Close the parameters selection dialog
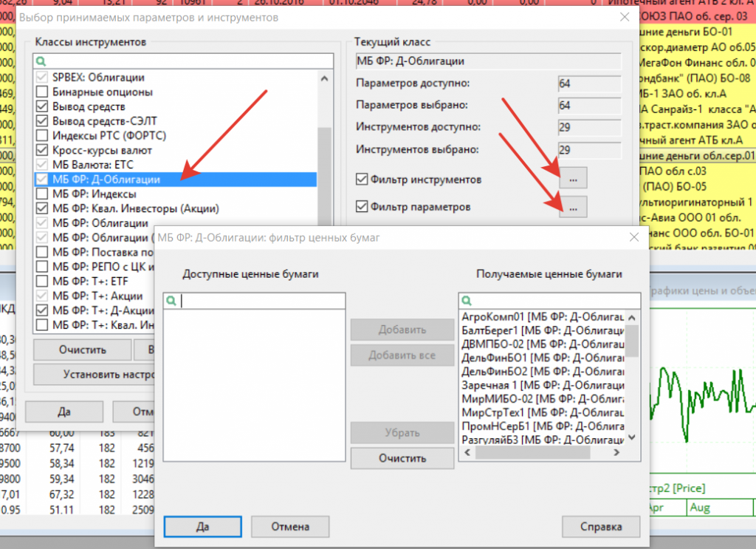 [625, 18]
